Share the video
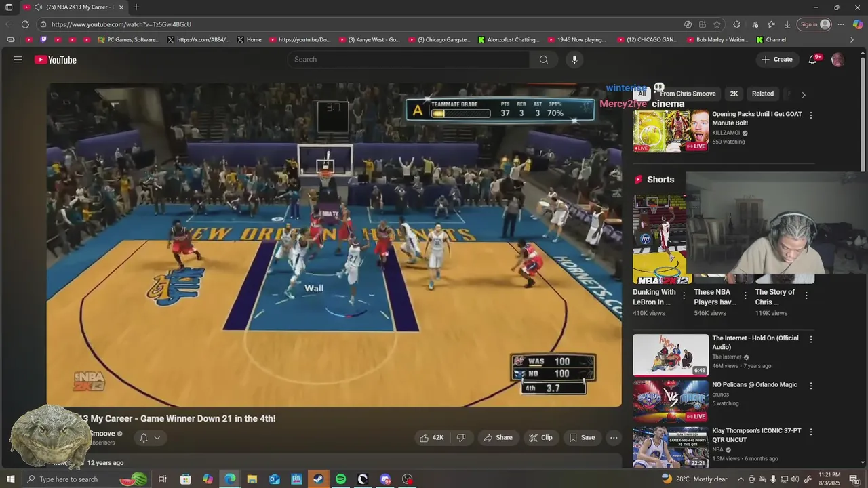This screenshot has width=868, height=488. coord(498,438)
